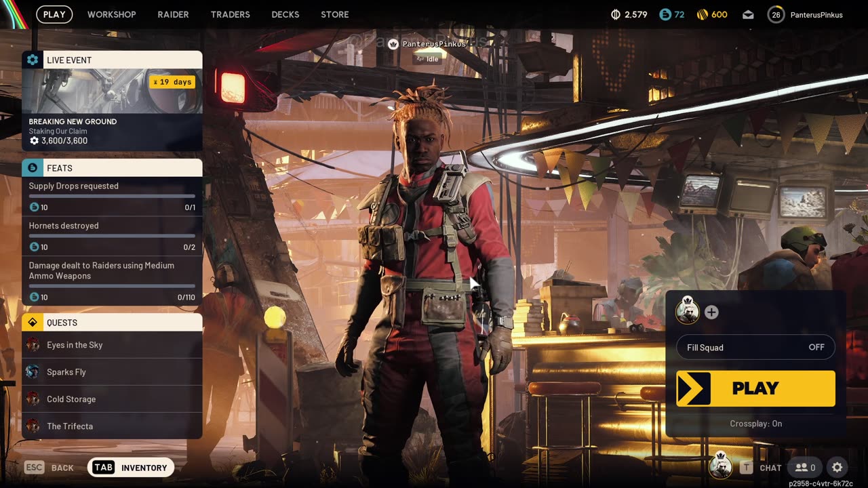Open The Trifecta quest
Image resolution: width=868 pixels, height=488 pixels.
click(112, 426)
